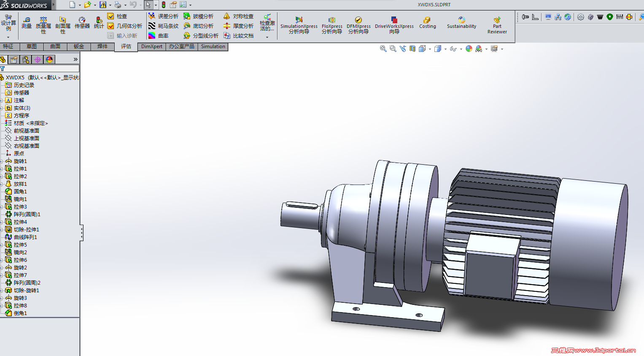
Task: Click 检查 check entity button
Action: (117, 16)
